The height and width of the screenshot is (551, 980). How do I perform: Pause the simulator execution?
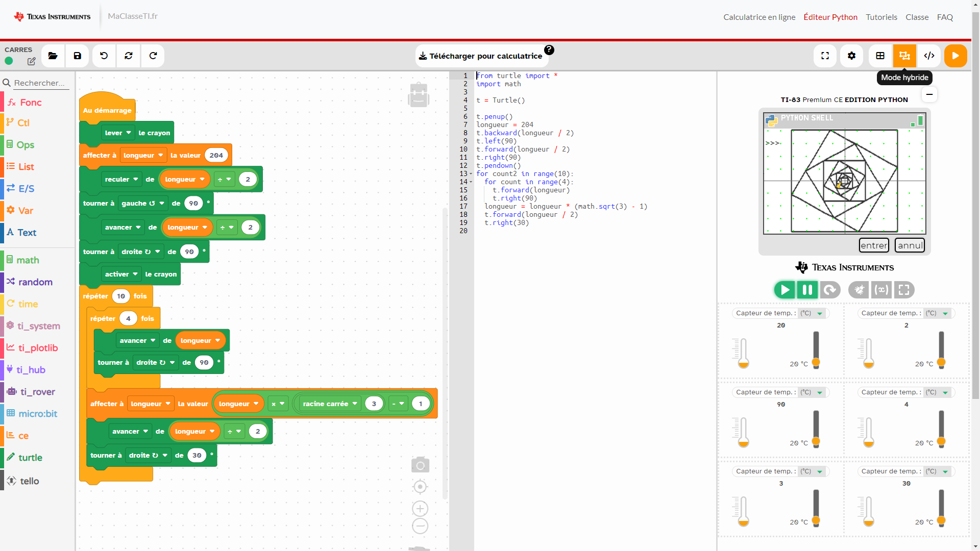pyautogui.click(x=807, y=290)
